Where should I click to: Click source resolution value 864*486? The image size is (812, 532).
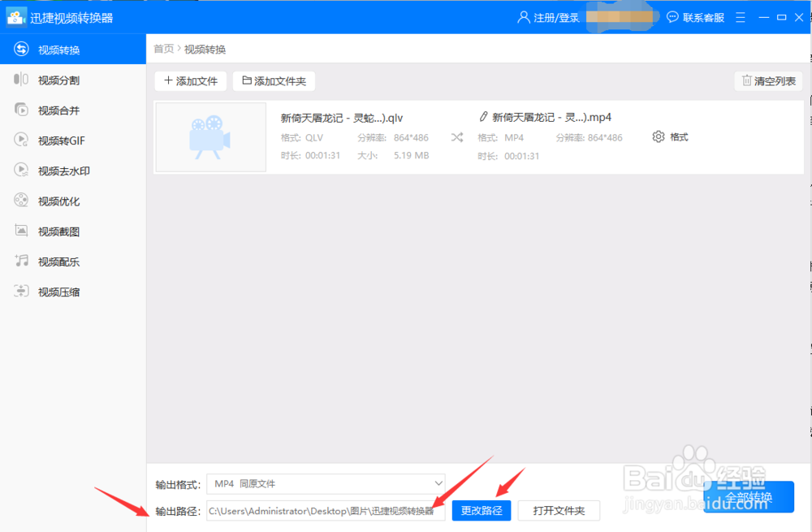[x=411, y=138]
